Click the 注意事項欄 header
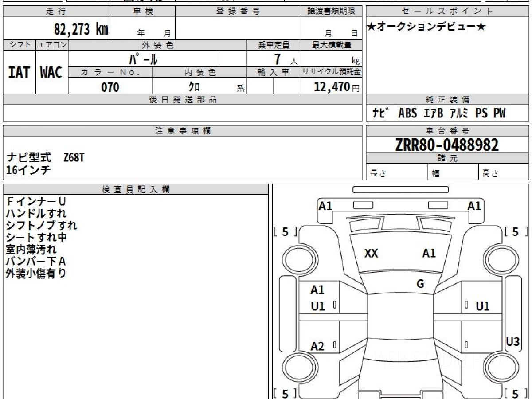 (182, 131)
